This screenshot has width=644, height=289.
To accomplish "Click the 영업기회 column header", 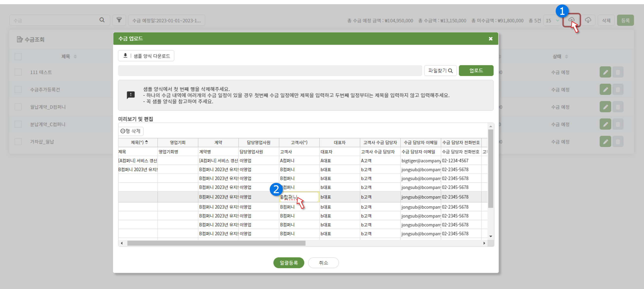I will [178, 143].
